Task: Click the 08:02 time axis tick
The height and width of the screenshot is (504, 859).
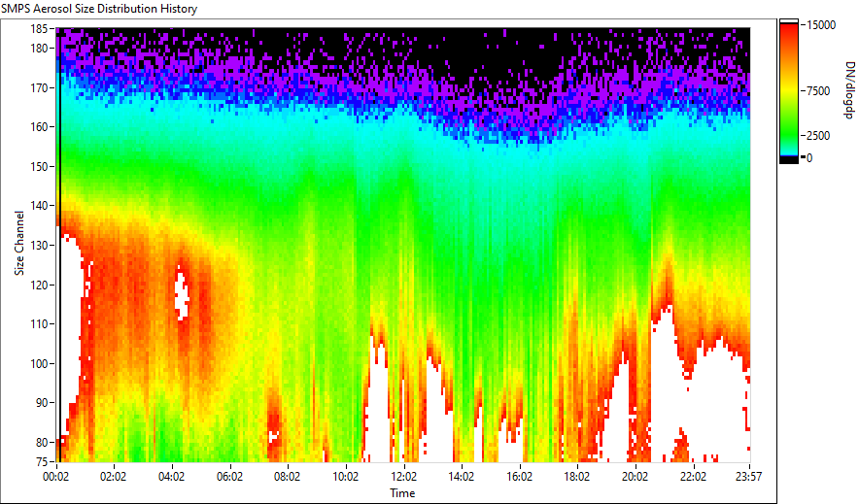Action: point(287,477)
